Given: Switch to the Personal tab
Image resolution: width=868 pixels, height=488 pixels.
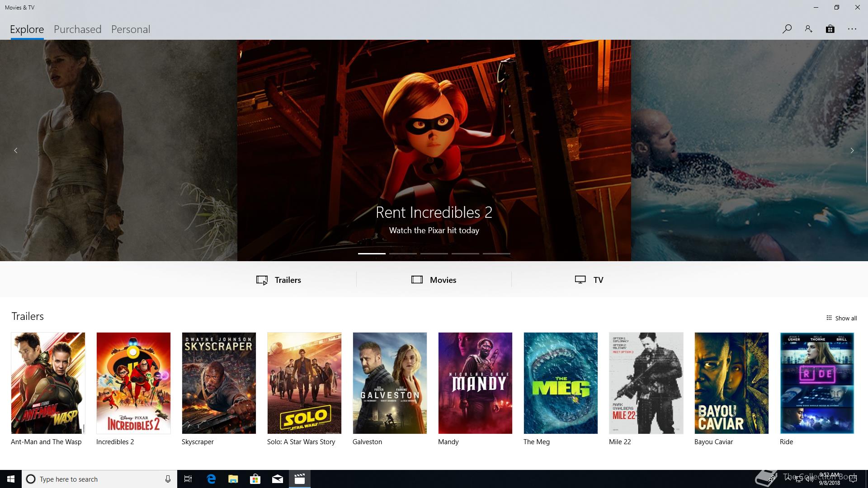Looking at the screenshot, I should [131, 29].
